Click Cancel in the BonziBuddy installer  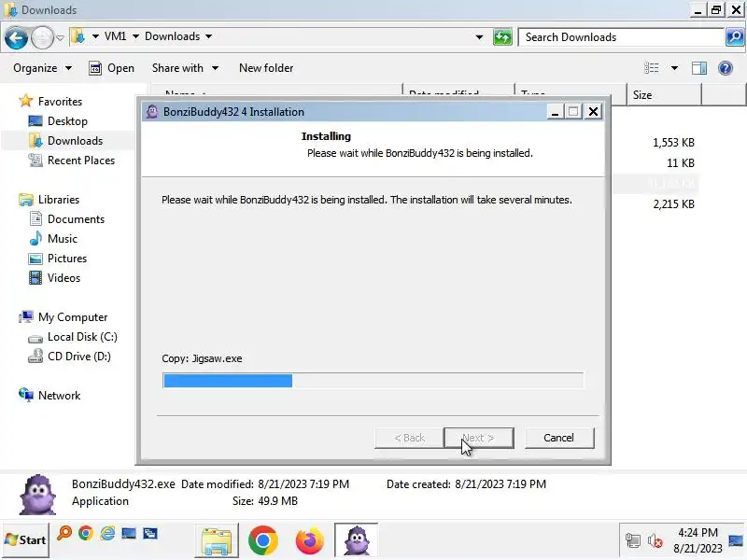(x=559, y=438)
